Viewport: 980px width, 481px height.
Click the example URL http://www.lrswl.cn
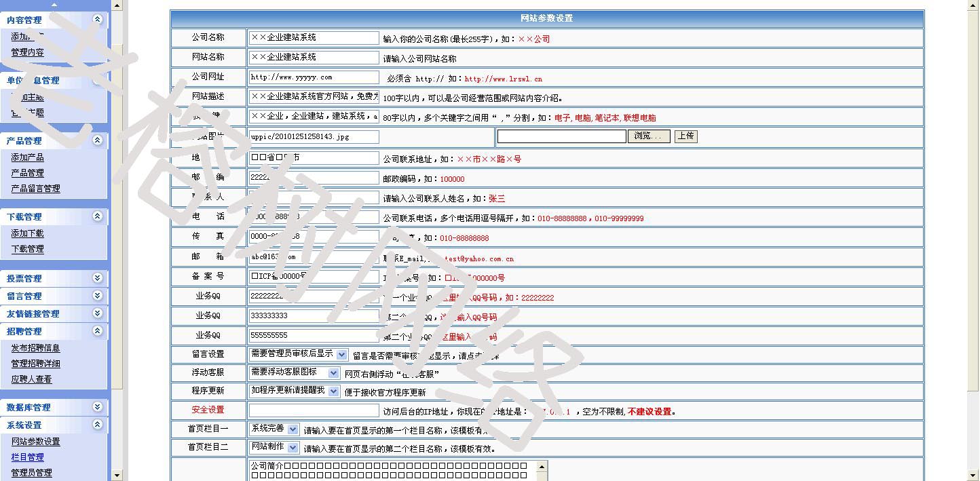[x=504, y=79]
